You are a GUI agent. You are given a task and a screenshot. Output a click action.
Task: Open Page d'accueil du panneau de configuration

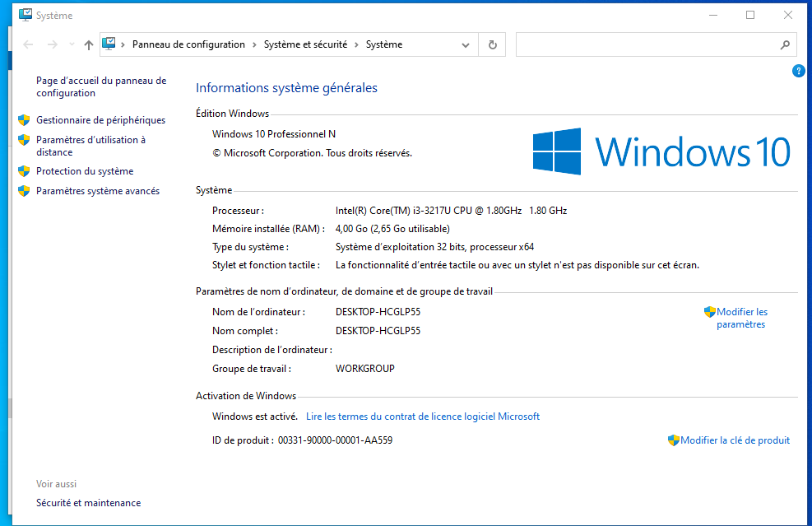(101, 86)
